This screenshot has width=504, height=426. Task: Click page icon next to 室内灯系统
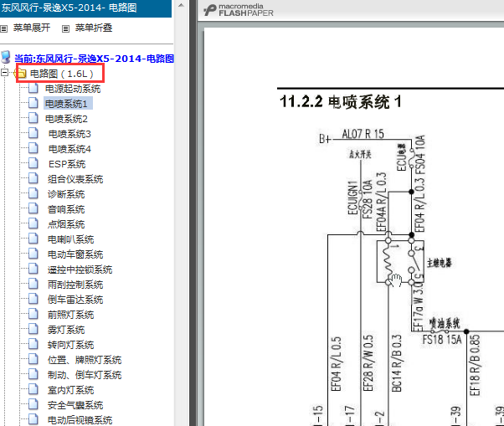pyautogui.click(x=33, y=389)
